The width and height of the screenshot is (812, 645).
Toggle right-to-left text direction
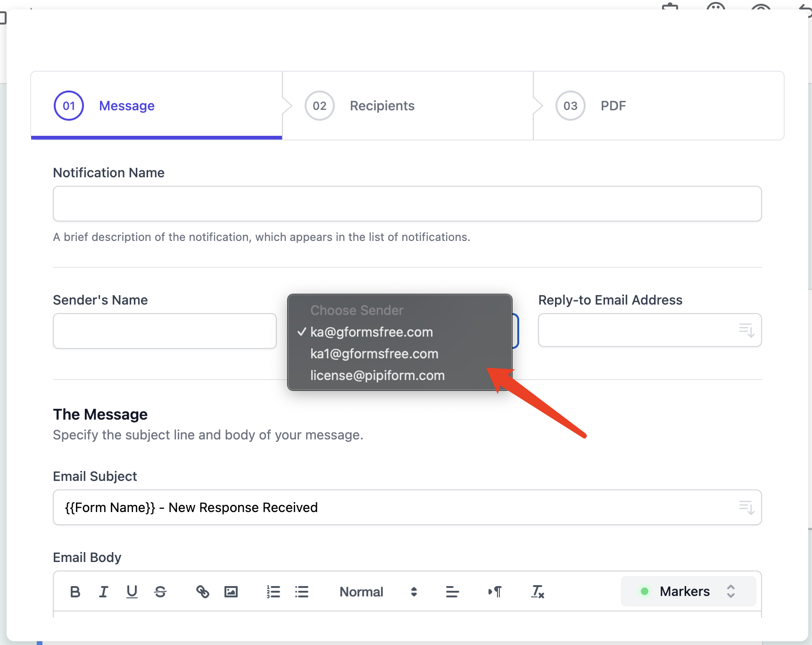click(495, 592)
